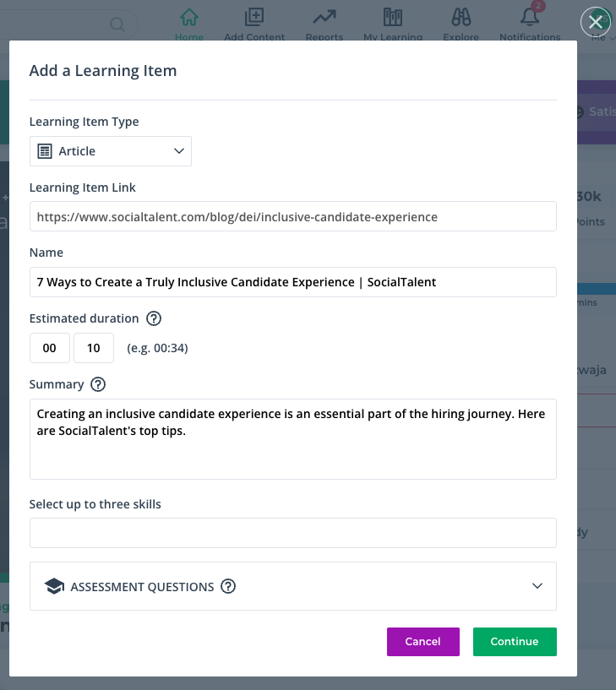Click Estimated duration help icon
Image resolution: width=616 pixels, height=690 pixels.
154,318
